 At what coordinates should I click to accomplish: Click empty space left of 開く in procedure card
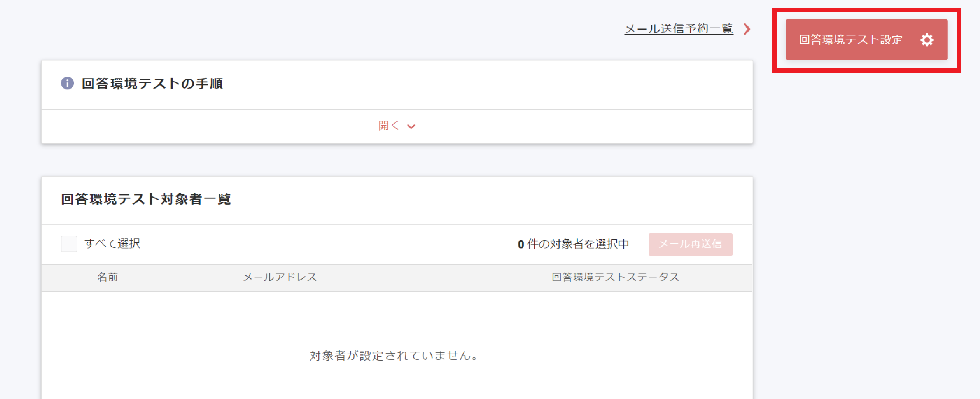tap(194, 126)
